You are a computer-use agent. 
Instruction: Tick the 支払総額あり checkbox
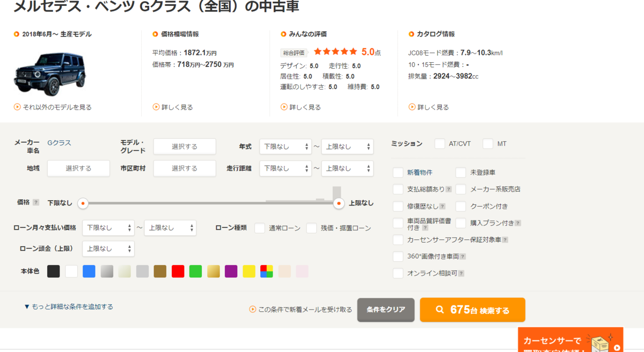pyautogui.click(x=398, y=189)
